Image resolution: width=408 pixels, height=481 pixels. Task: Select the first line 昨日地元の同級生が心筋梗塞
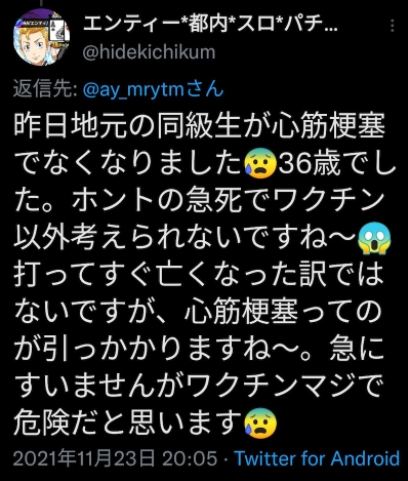(x=200, y=126)
